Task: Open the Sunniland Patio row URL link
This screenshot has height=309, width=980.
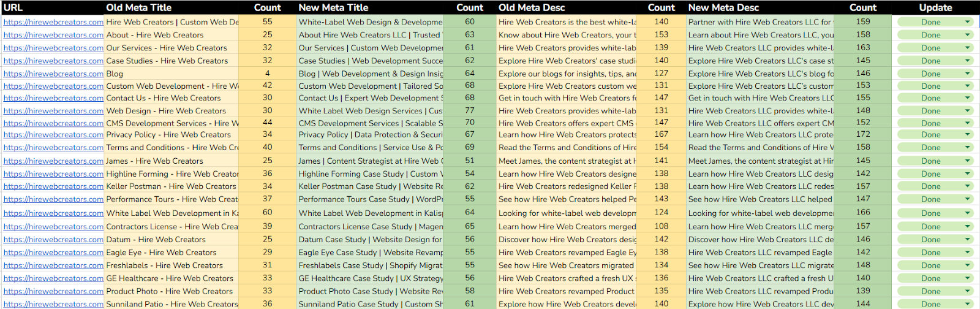Action: click(53, 304)
